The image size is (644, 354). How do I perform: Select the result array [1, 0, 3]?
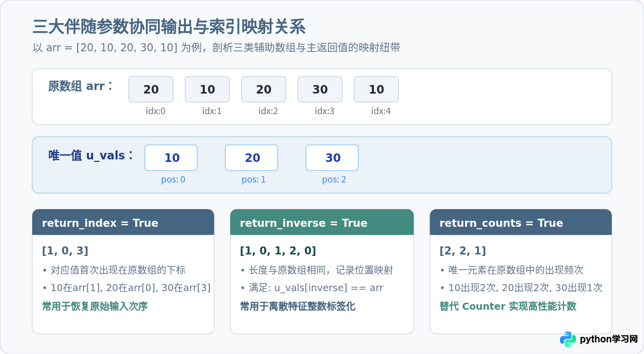pos(65,250)
